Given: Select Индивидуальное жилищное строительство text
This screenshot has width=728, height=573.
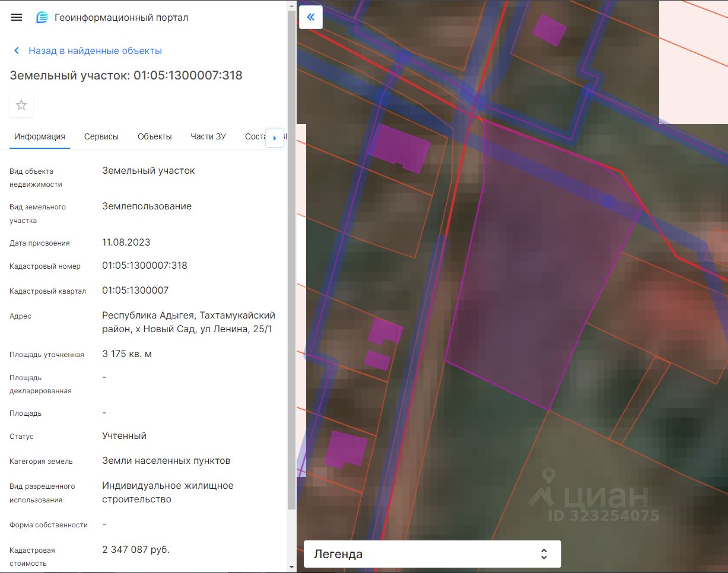Looking at the screenshot, I should (168, 492).
